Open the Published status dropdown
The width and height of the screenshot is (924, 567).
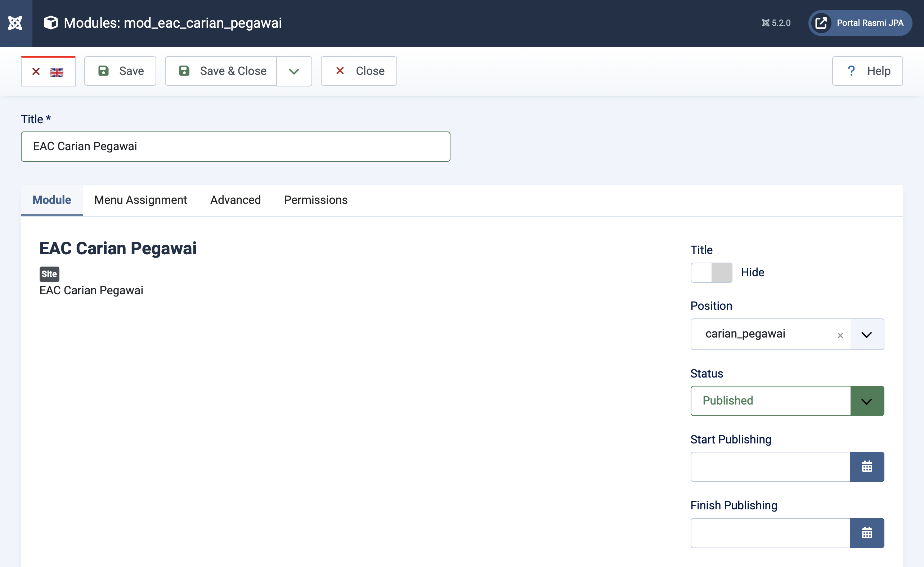(866, 401)
